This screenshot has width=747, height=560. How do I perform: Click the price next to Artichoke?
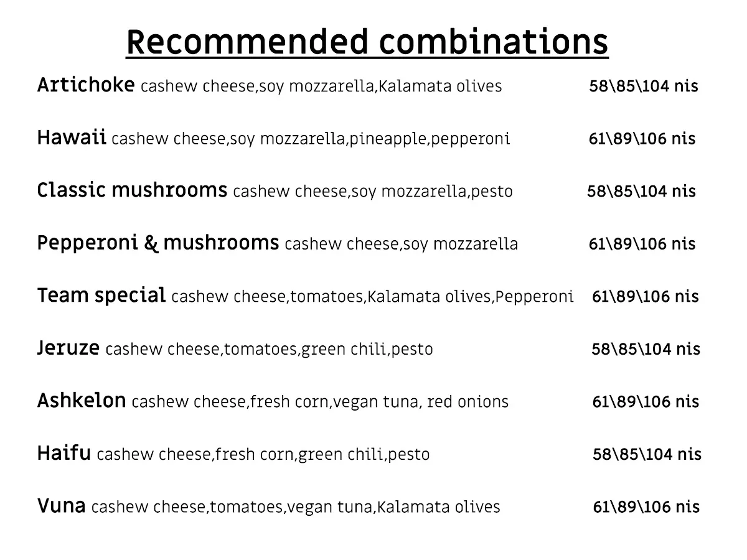[x=644, y=86]
